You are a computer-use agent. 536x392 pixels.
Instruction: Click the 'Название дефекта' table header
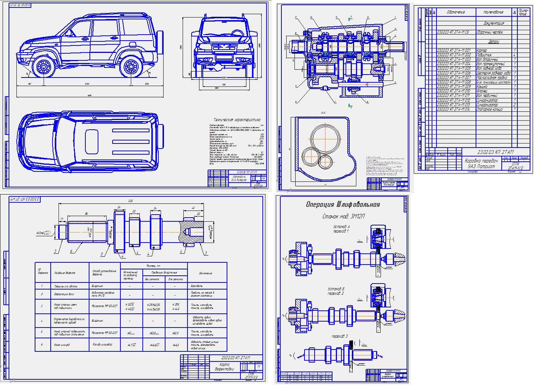(x=65, y=273)
